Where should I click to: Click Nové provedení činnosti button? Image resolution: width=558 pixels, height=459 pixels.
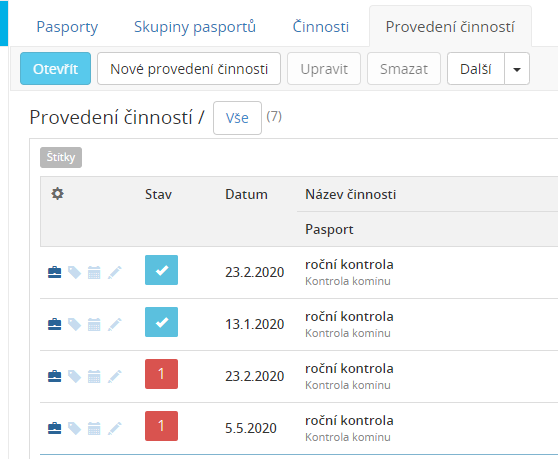click(189, 69)
